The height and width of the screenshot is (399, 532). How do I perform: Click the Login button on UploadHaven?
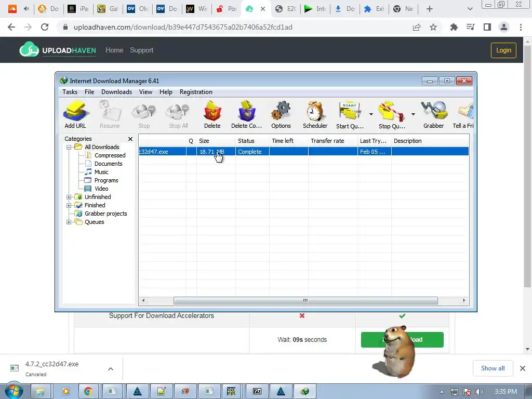503,50
